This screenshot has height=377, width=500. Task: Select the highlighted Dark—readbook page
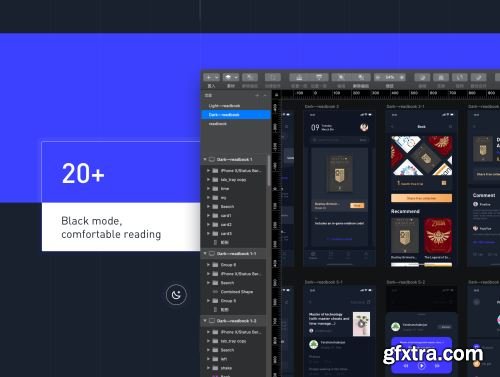click(236, 115)
